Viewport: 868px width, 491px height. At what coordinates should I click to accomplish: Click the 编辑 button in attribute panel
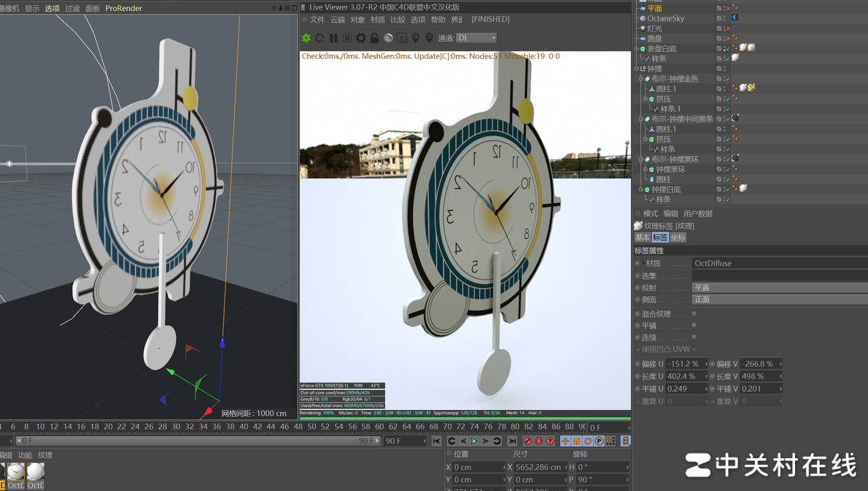click(670, 214)
